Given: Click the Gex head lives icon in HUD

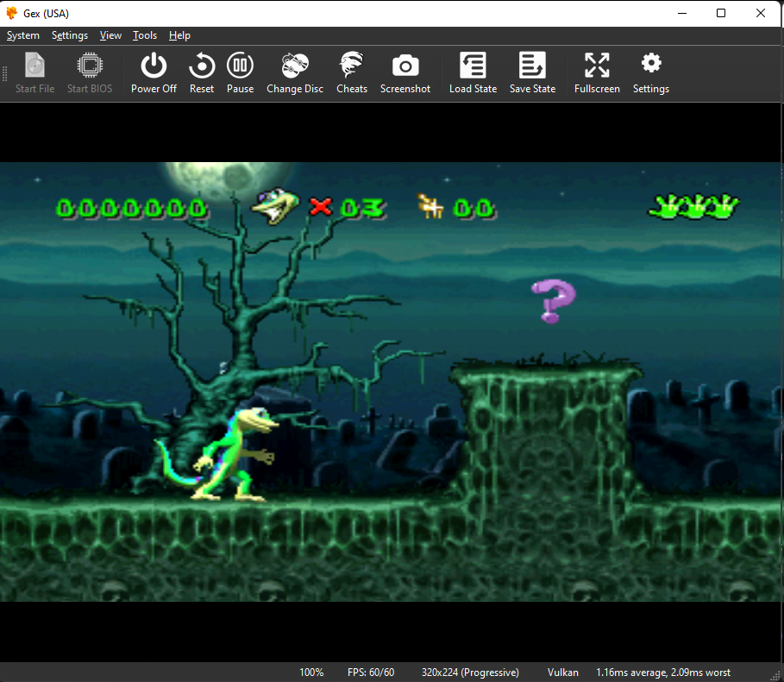Looking at the screenshot, I should [275, 206].
